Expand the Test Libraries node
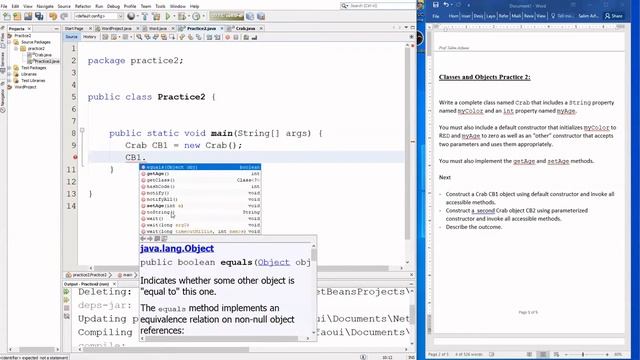 [x=10, y=80]
